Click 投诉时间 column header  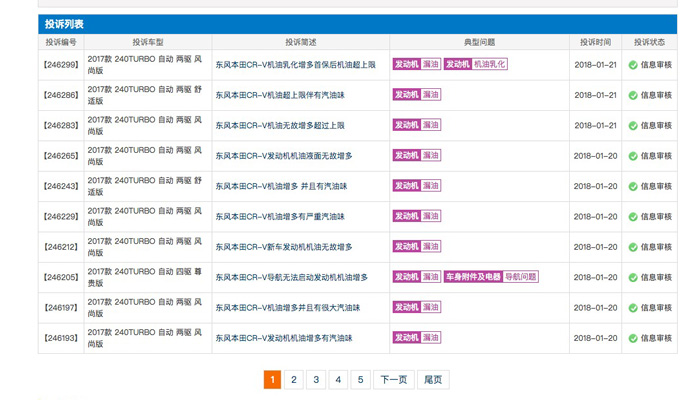click(595, 42)
